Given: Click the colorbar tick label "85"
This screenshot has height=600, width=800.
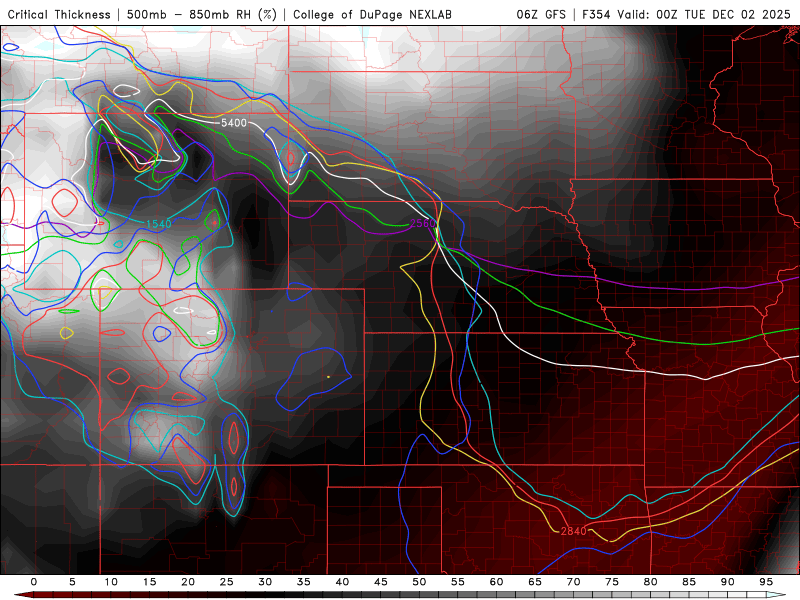Looking at the screenshot, I should 689,582.
